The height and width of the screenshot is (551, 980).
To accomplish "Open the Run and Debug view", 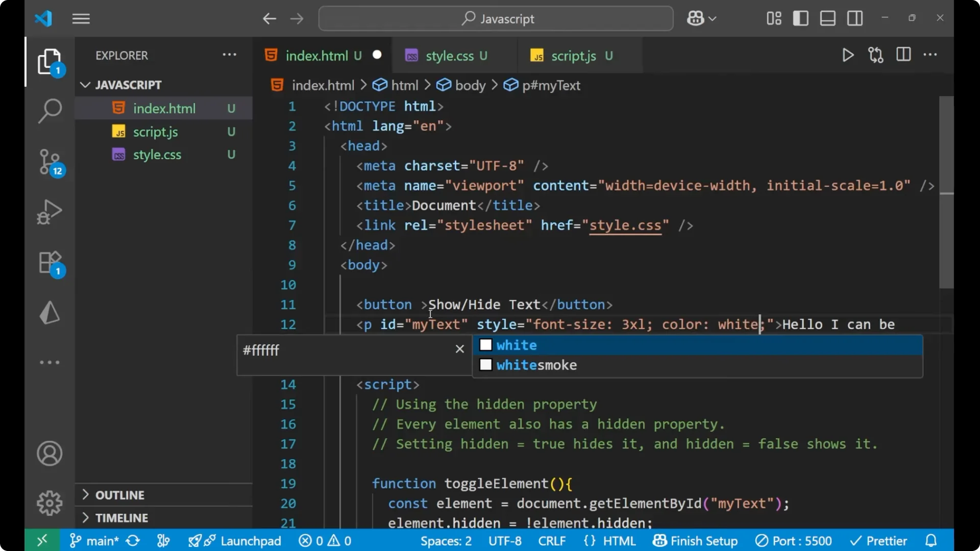I will click(x=50, y=212).
